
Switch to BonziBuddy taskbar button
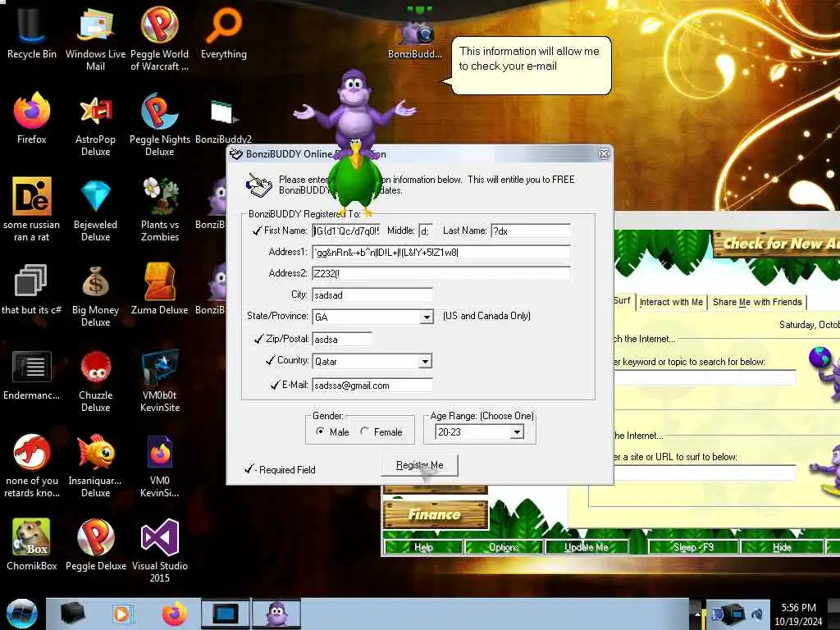[277, 614]
